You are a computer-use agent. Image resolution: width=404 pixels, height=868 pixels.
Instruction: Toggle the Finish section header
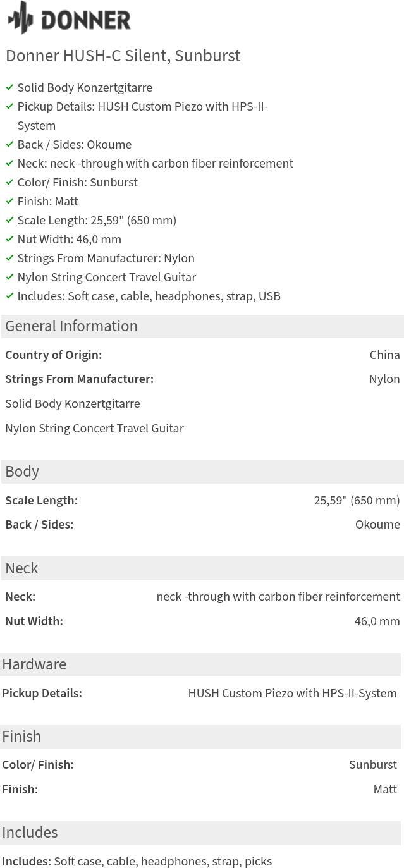(200, 737)
